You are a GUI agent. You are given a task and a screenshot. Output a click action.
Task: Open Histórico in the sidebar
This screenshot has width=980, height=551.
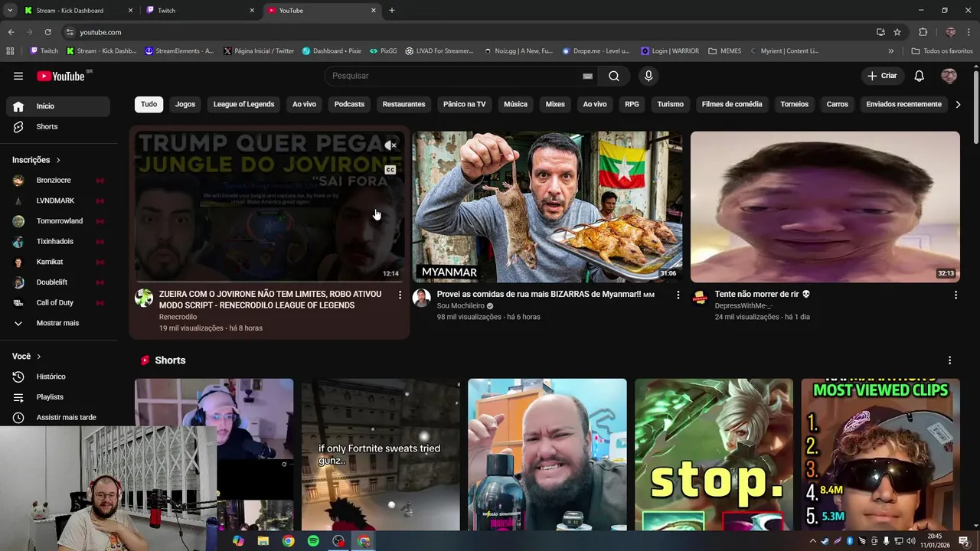[58, 377]
